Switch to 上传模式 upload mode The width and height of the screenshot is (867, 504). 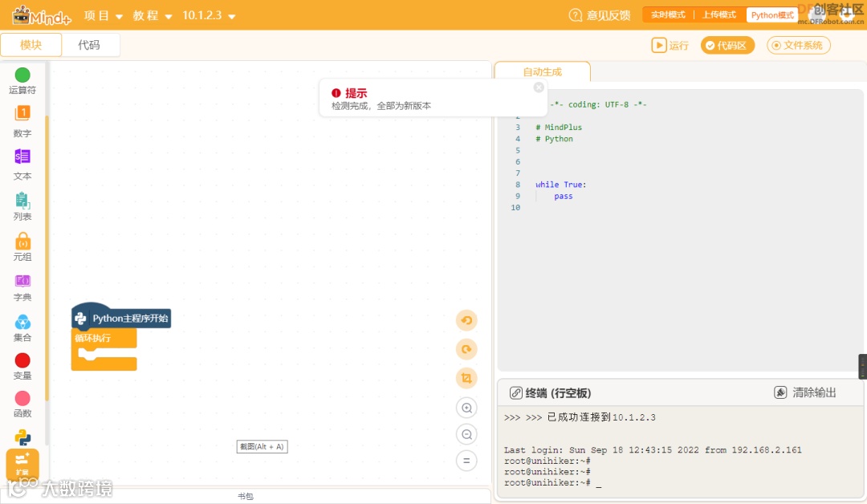[718, 15]
